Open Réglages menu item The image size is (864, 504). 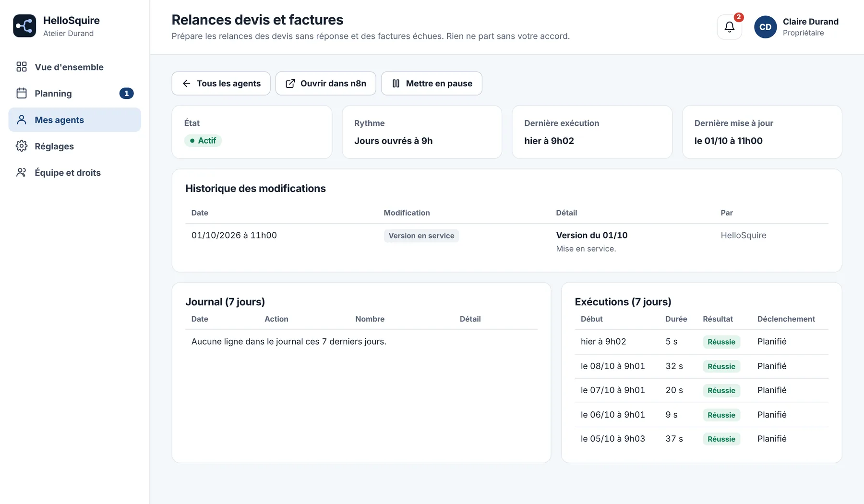click(74, 146)
